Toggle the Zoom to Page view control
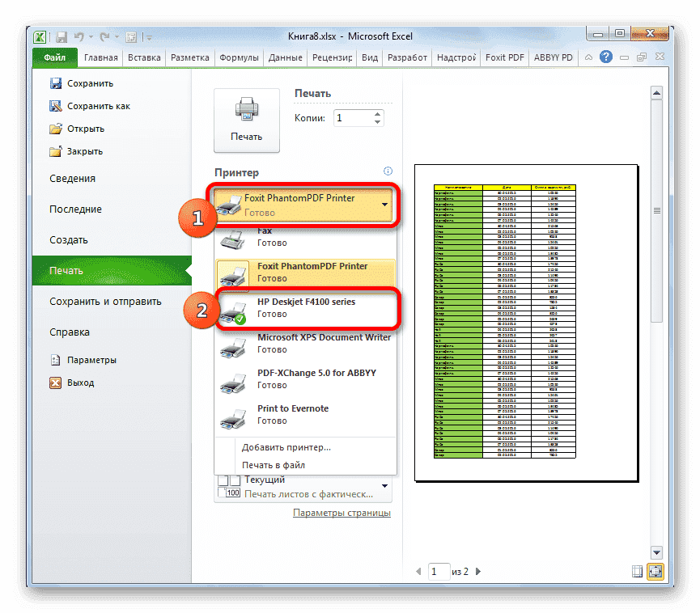700x613 pixels. [x=655, y=571]
